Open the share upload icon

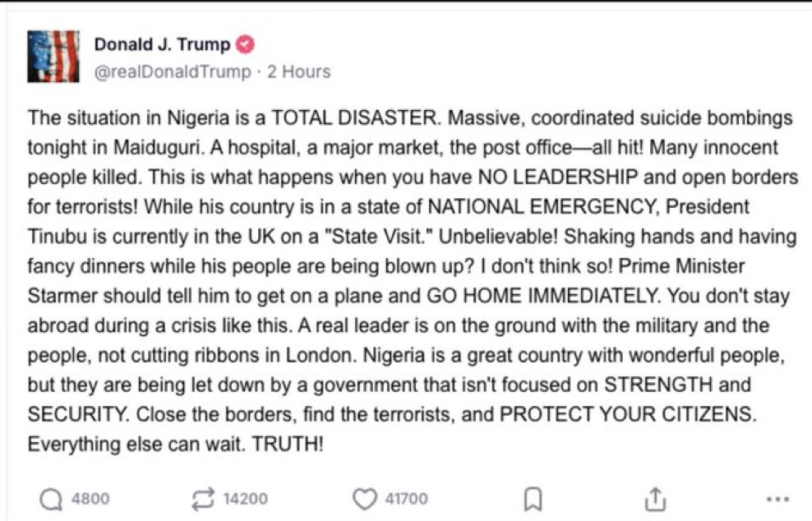[x=654, y=499]
